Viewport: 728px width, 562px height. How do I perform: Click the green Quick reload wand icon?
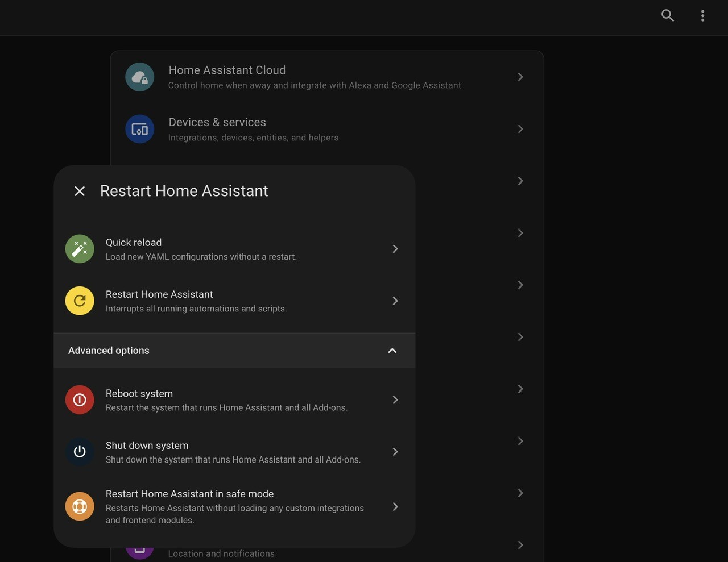coord(80,249)
